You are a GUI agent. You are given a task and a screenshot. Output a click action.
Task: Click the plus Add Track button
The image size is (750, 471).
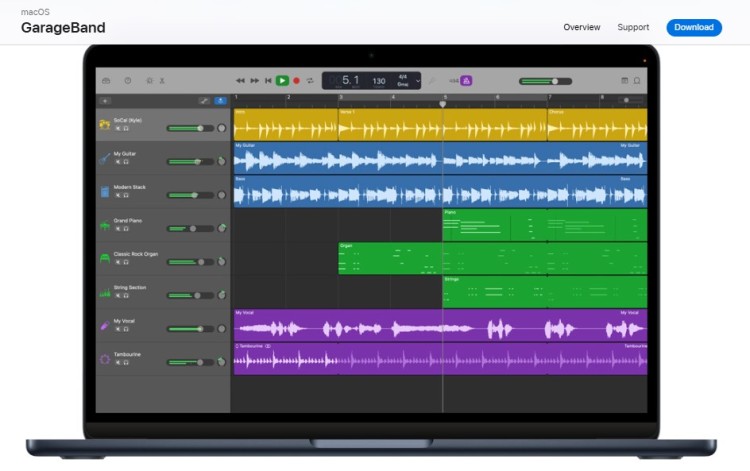pyautogui.click(x=105, y=101)
